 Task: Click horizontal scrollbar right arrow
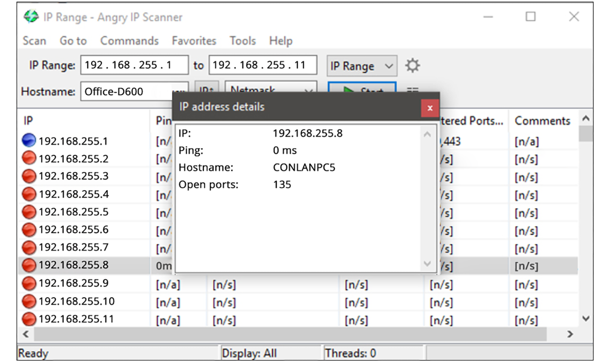click(570, 334)
